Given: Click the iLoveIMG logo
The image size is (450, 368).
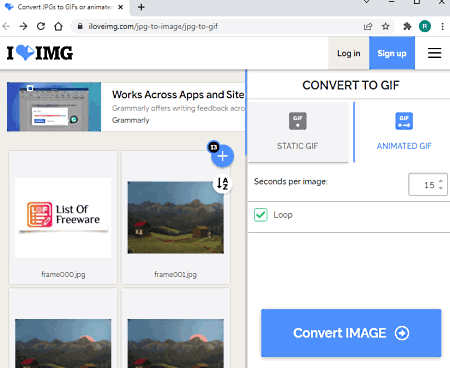Looking at the screenshot, I should (40, 53).
